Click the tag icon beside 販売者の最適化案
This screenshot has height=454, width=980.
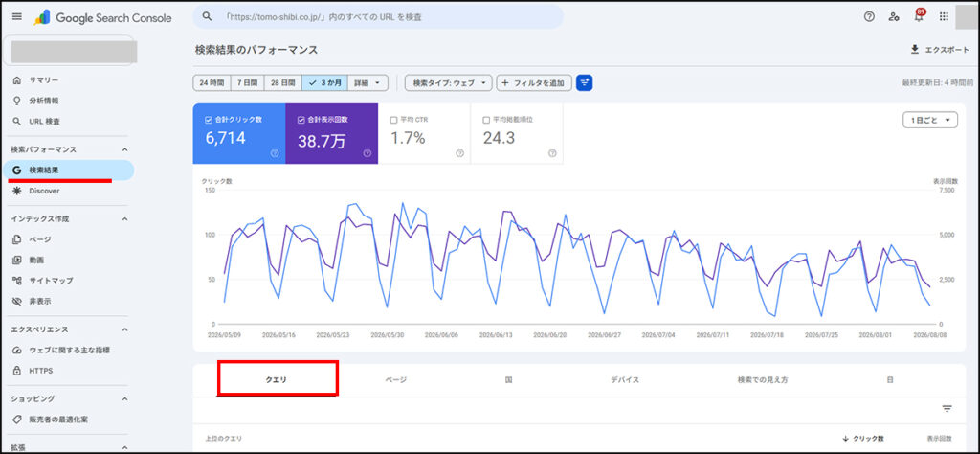coord(17,419)
